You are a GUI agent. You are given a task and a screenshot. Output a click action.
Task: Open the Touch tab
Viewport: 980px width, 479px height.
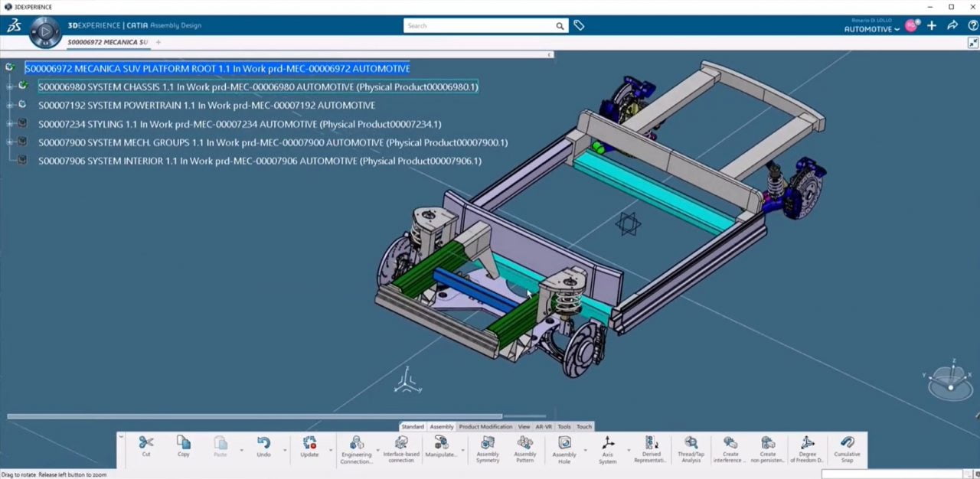click(584, 427)
